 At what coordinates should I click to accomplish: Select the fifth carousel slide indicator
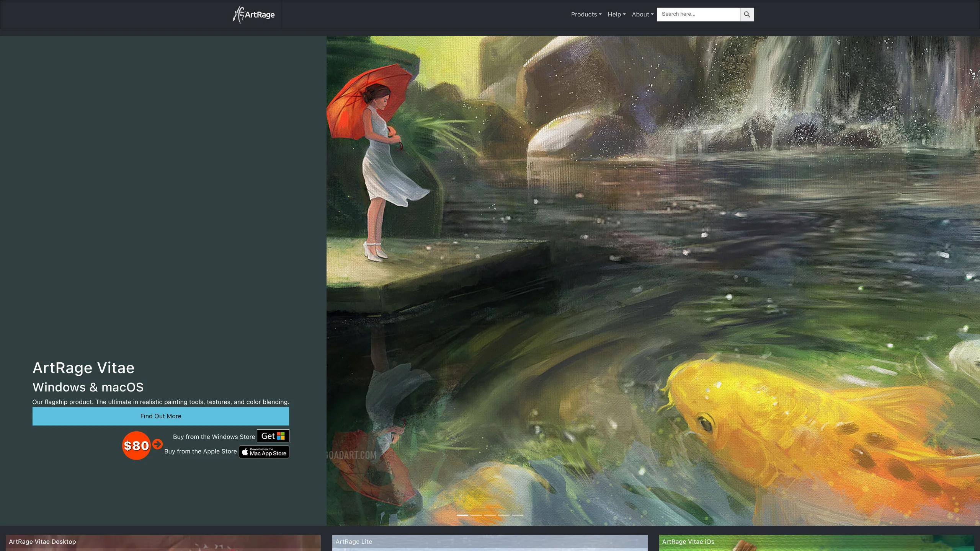(x=518, y=515)
